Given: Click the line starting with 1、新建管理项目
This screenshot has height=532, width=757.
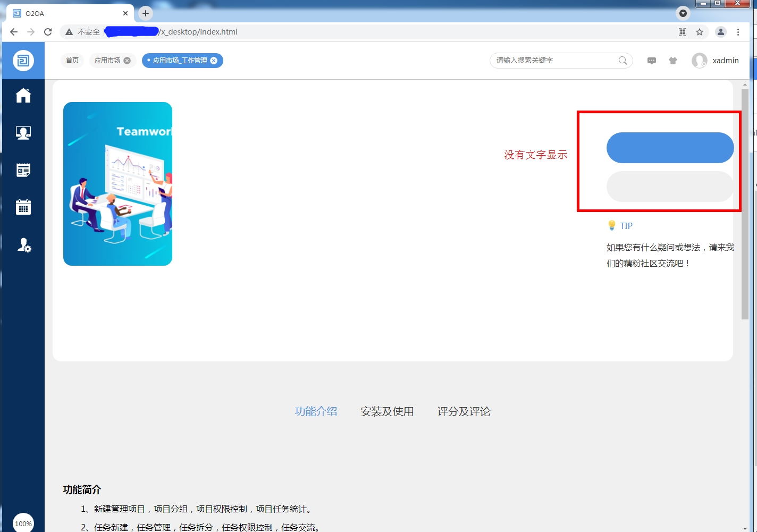Looking at the screenshot, I should tap(197, 509).
